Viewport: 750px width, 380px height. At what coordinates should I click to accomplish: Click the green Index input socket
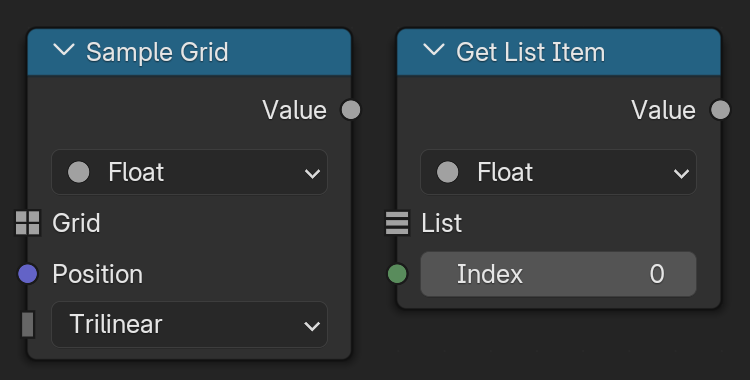[x=397, y=274]
